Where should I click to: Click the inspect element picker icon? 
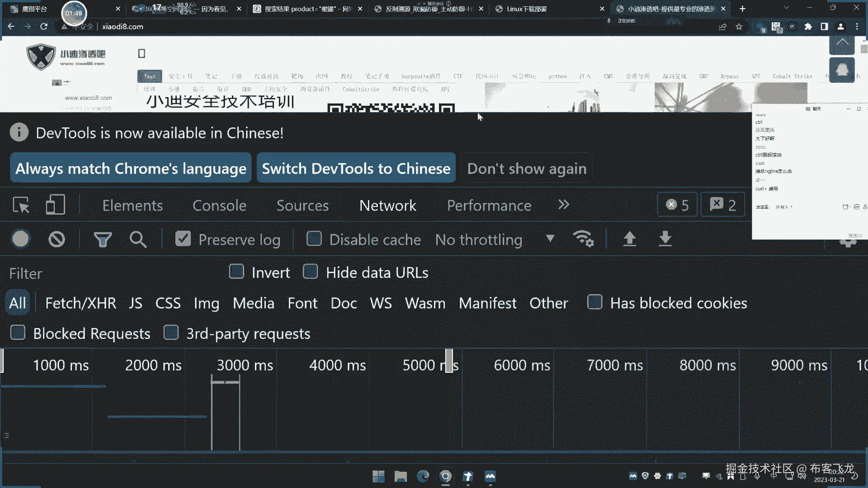click(21, 205)
